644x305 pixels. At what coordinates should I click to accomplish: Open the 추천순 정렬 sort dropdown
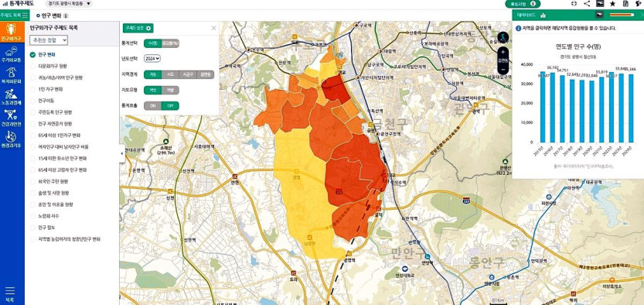pos(49,40)
